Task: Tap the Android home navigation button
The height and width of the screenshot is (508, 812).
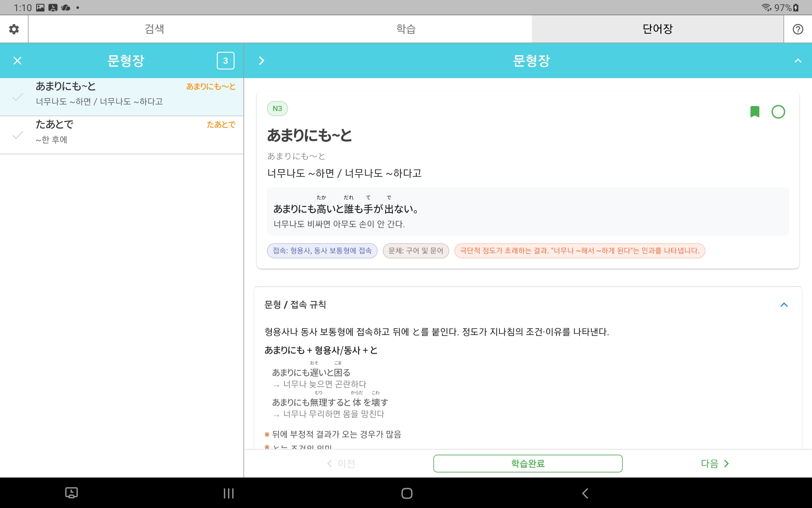Action: 407,493
